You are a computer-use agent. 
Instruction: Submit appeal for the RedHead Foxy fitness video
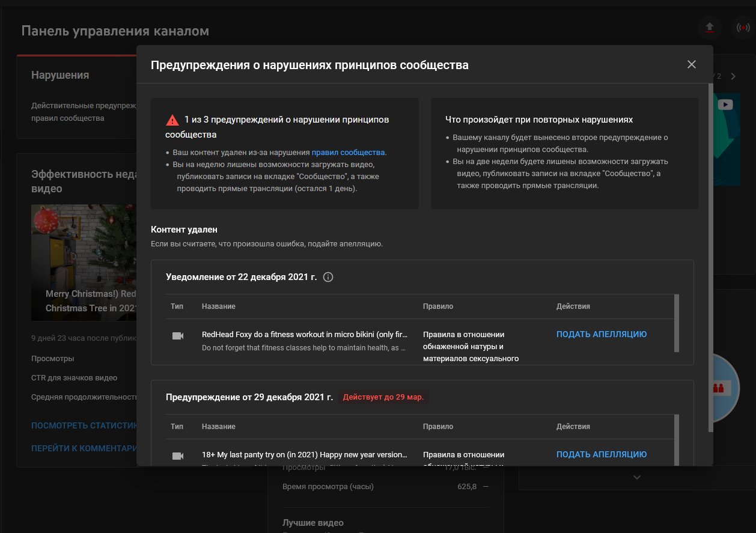[602, 334]
